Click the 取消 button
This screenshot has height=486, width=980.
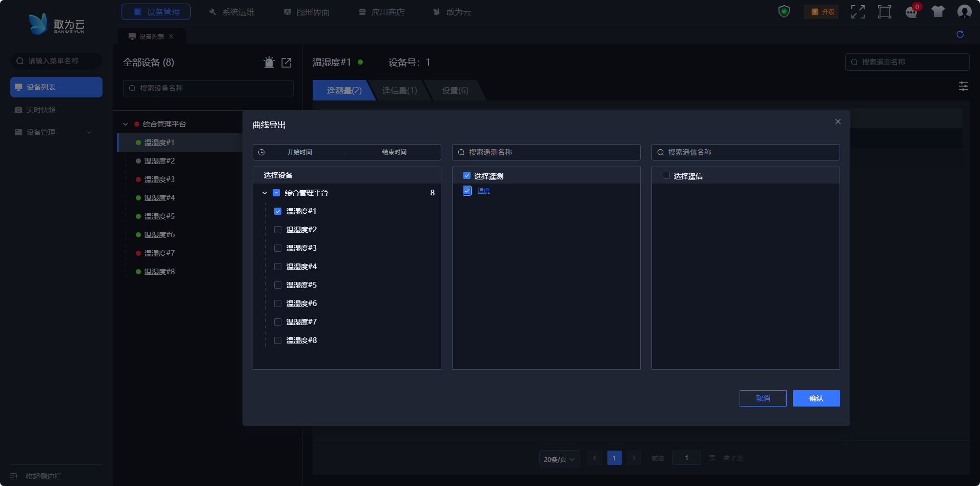[763, 398]
